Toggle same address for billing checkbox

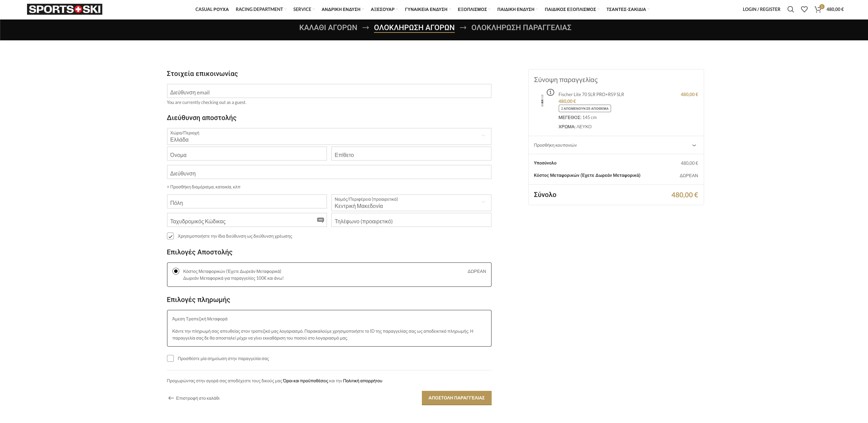tap(170, 236)
